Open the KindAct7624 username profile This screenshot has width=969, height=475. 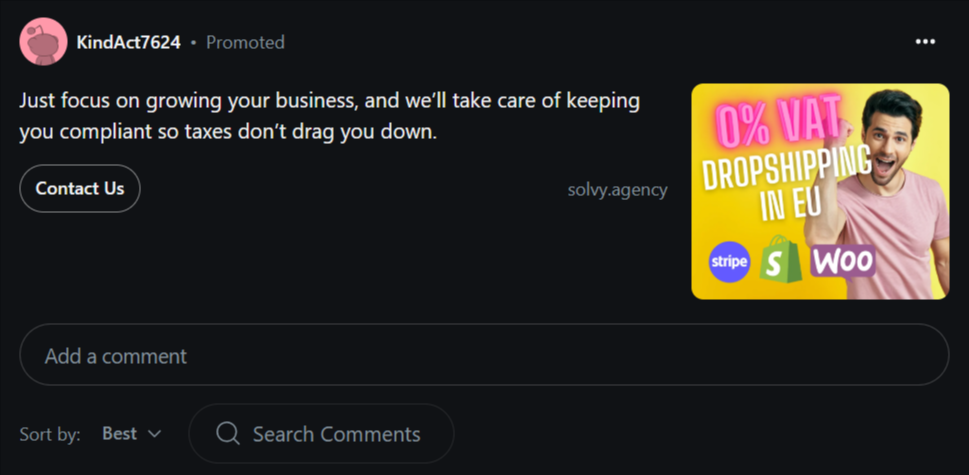[x=129, y=42]
